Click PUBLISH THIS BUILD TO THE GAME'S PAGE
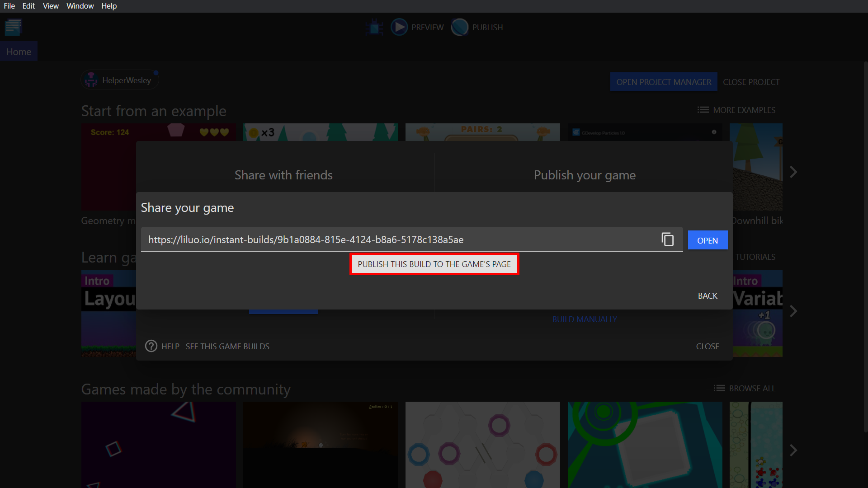This screenshot has width=868, height=488. [x=434, y=264]
